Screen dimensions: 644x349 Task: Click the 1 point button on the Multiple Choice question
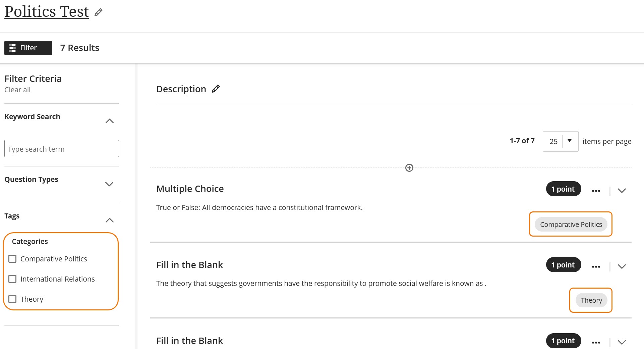click(563, 189)
